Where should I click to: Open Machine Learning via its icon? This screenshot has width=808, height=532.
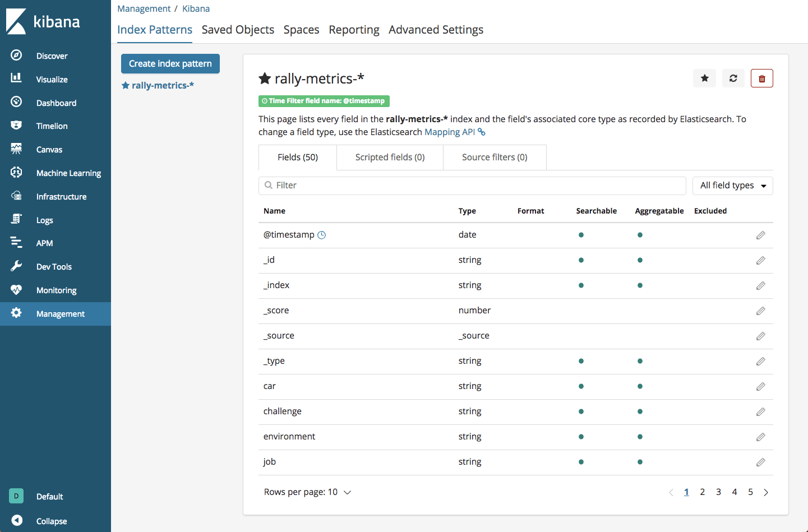16,172
